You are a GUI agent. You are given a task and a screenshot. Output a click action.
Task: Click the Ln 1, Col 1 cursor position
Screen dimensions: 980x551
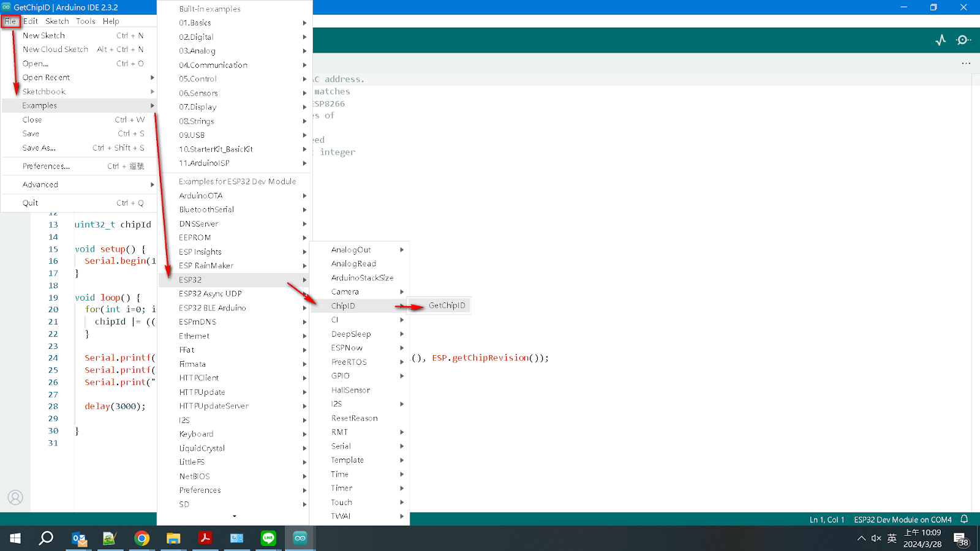click(827, 520)
